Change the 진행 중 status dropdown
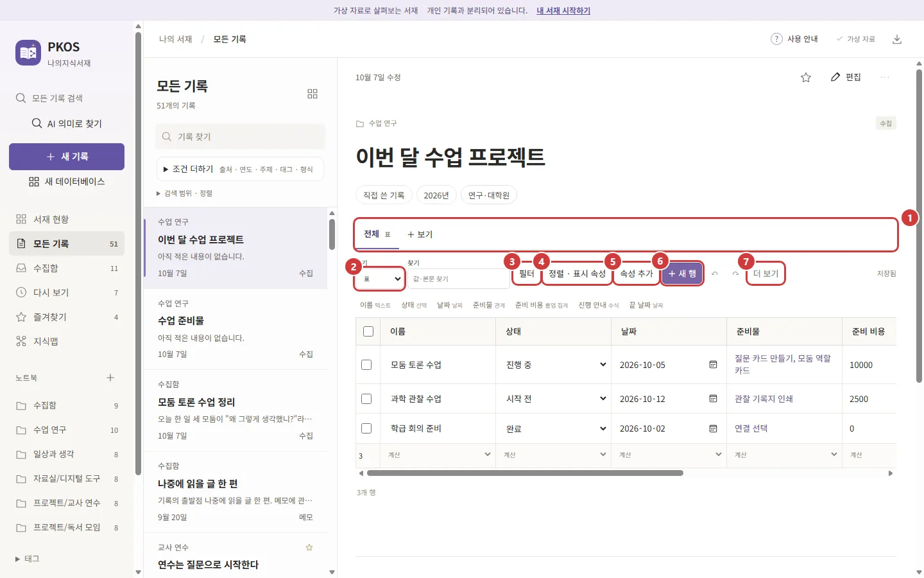This screenshot has height=578, width=924. tap(556, 365)
